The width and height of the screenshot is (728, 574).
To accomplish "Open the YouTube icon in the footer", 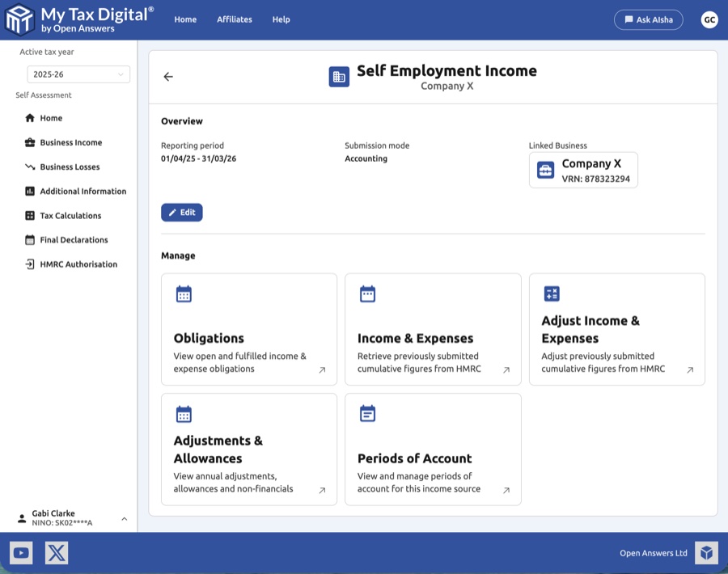I will coord(21,553).
